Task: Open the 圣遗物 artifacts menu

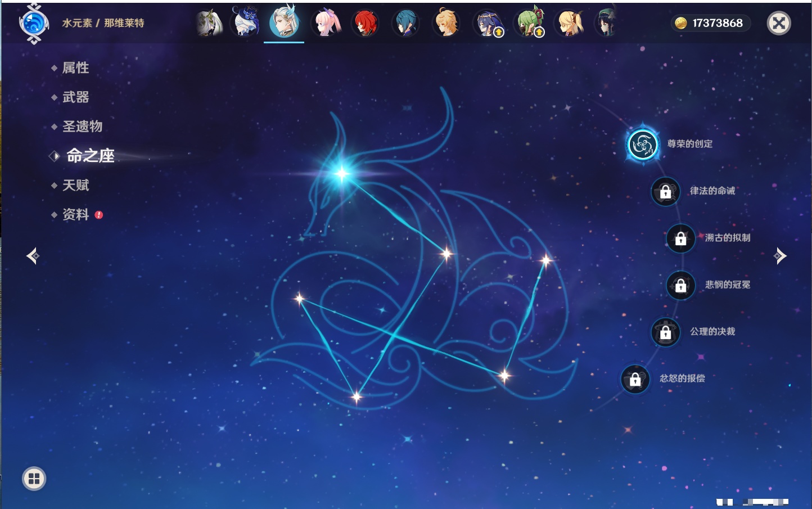Action: point(82,127)
